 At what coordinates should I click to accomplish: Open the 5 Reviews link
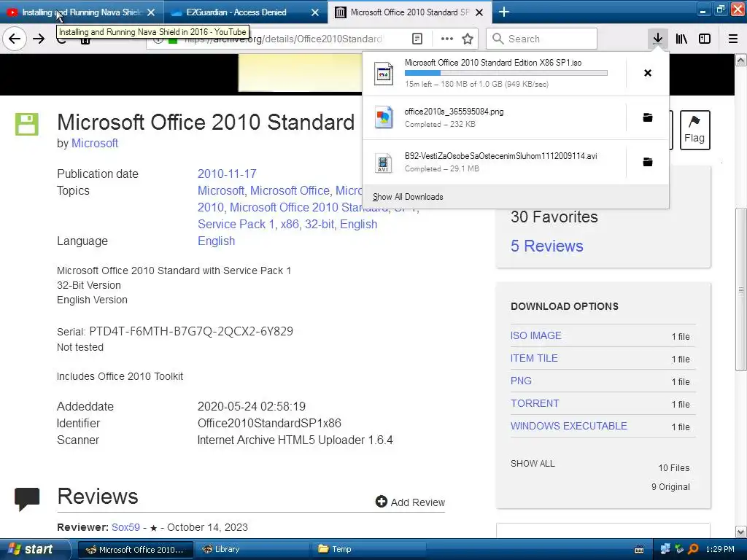coord(547,246)
